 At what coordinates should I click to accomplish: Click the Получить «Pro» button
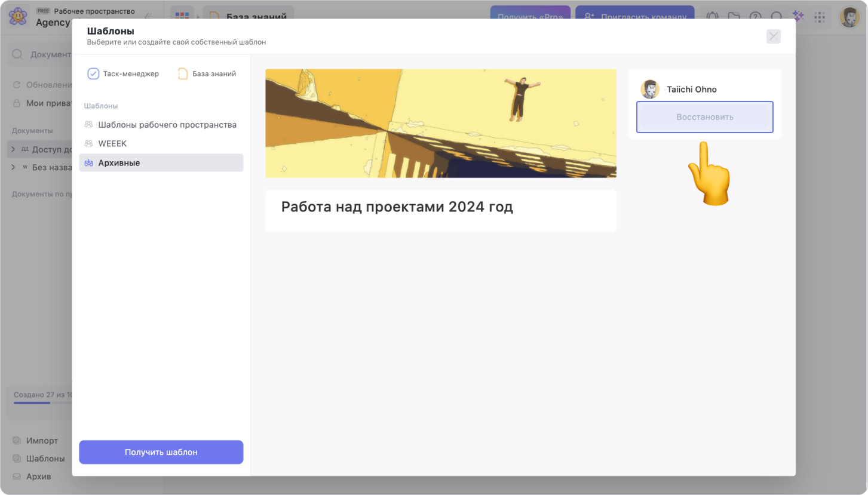[530, 17]
